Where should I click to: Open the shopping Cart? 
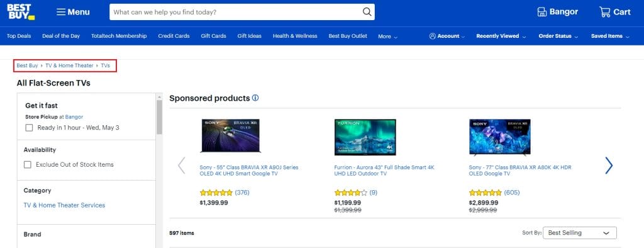click(615, 12)
